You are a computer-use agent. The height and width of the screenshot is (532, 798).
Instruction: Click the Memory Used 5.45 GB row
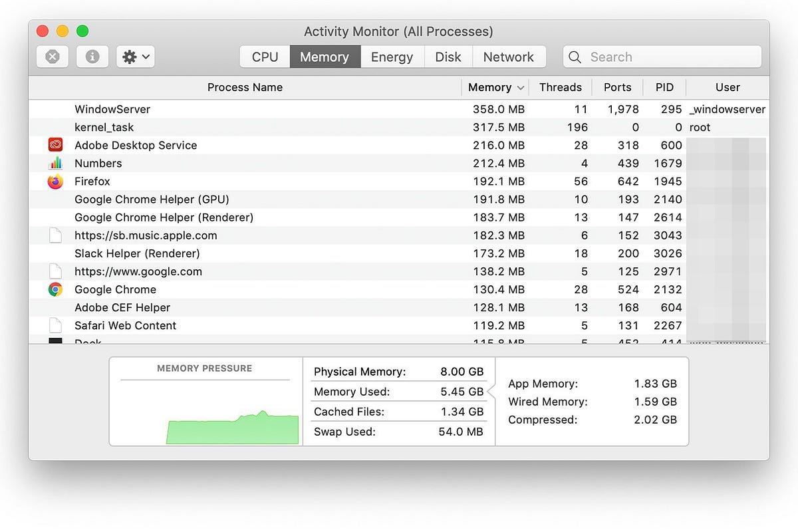[399, 392]
